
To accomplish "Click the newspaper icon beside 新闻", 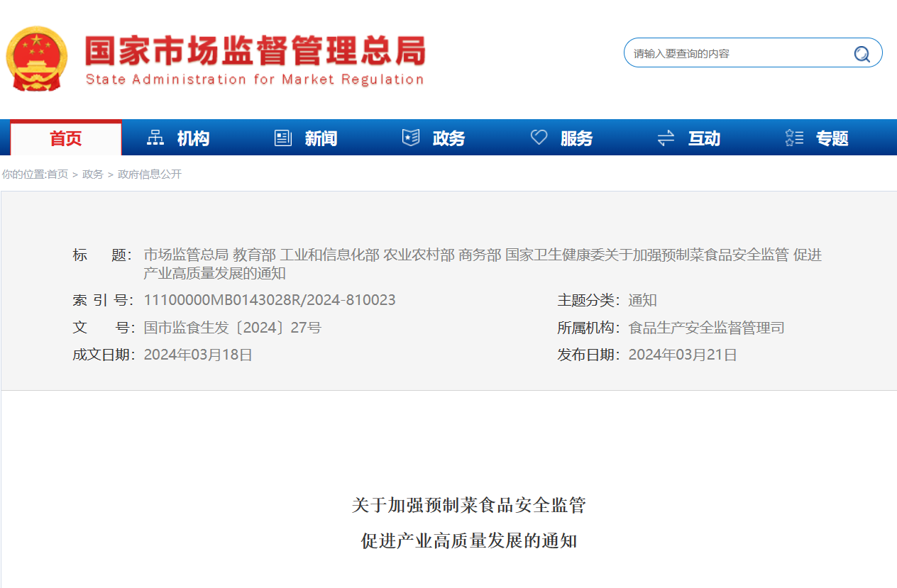I will coord(283,138).
